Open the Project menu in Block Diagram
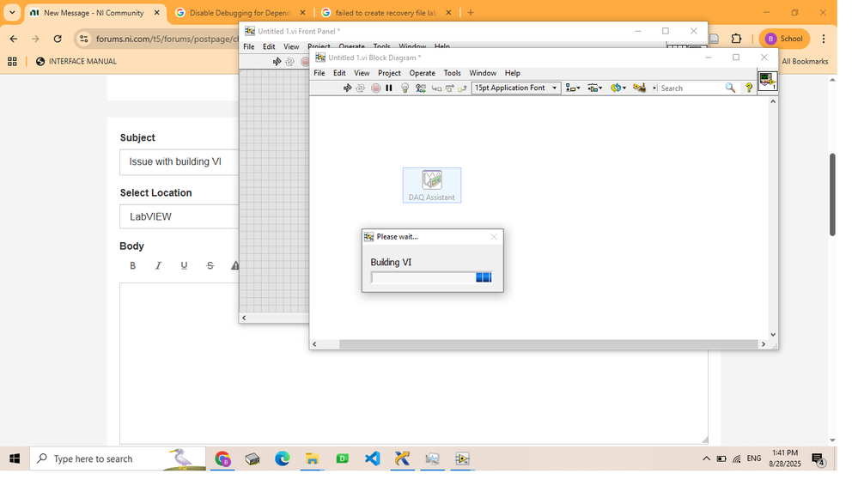The image size is (858, 504). point(389,73)
